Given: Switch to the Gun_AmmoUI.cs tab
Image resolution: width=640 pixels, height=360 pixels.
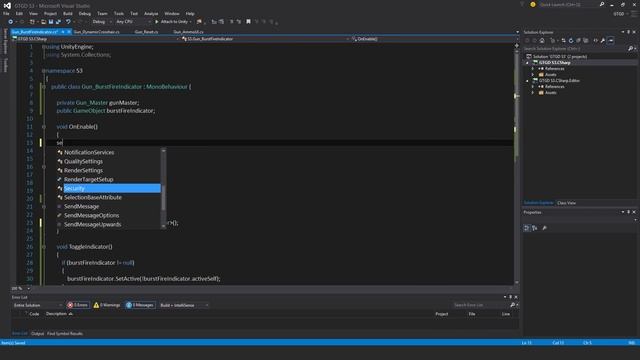Looking at the screenshot, I should (x=188, y=31).
